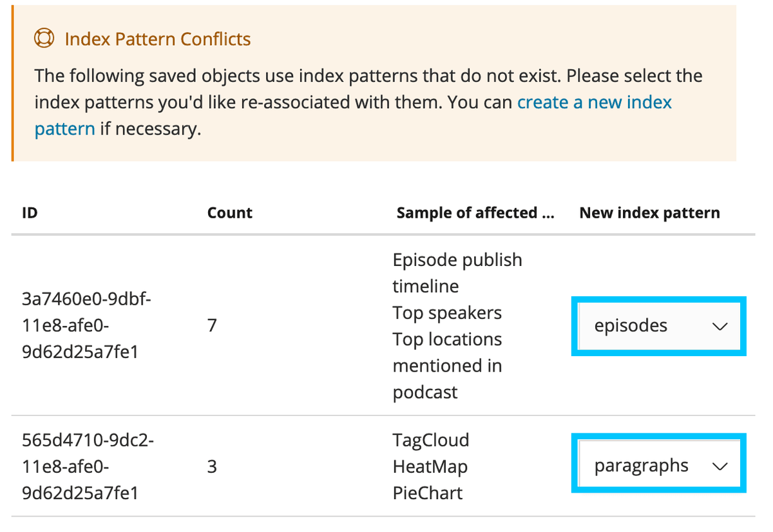Click the New index pattern column header

click(x=649, y=213)
